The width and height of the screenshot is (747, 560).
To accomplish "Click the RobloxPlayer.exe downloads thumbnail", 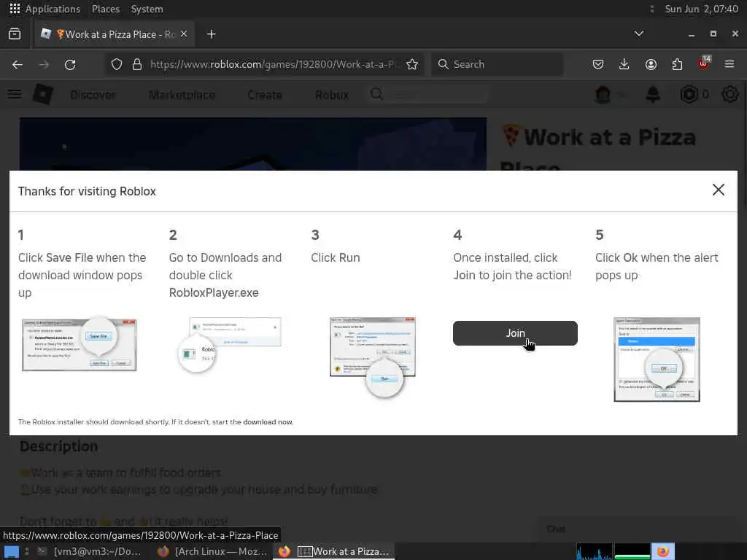I will click(x=230, y=345).
